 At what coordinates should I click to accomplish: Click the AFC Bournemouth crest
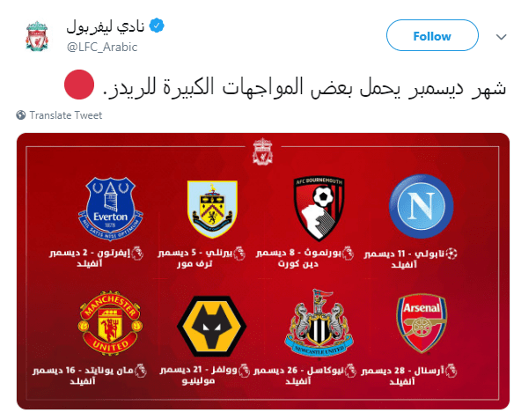coord(319,209)
